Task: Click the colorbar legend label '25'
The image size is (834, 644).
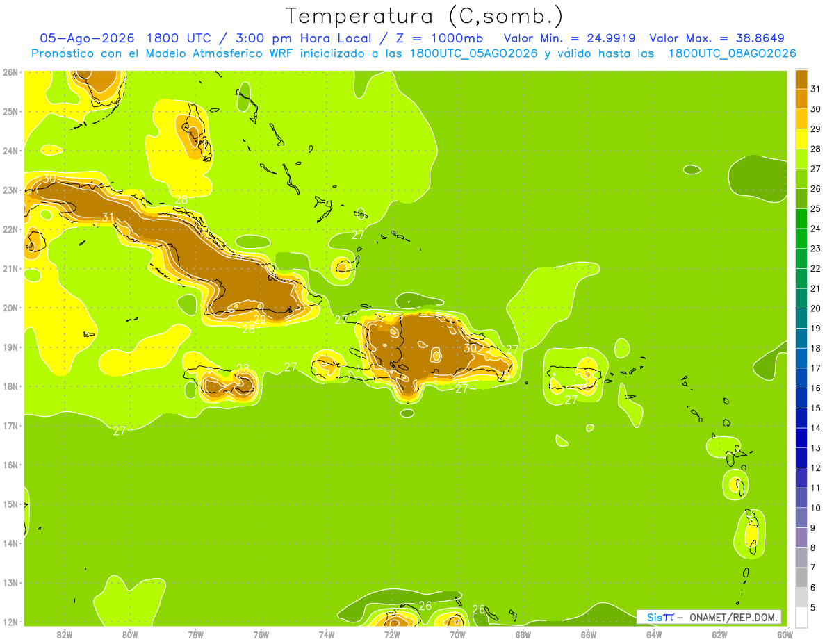Action: click(815, 208)
